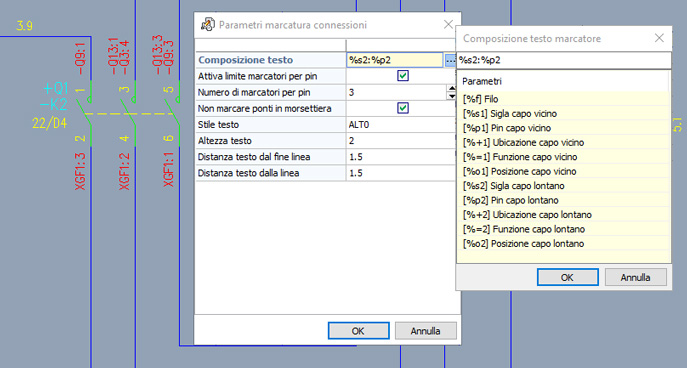
Task: Select '[%+1] Ubicazione capo vicino' parameter
Action: tap(564, 142)
